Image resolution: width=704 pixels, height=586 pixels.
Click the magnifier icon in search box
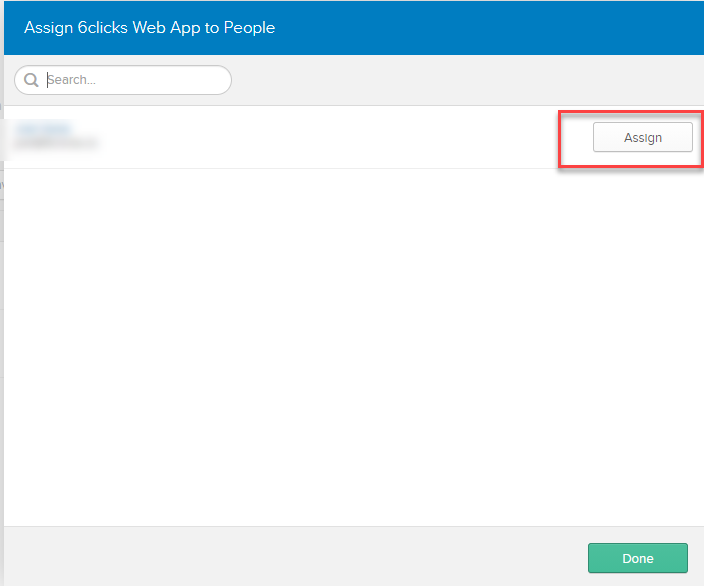coord(31,80)
